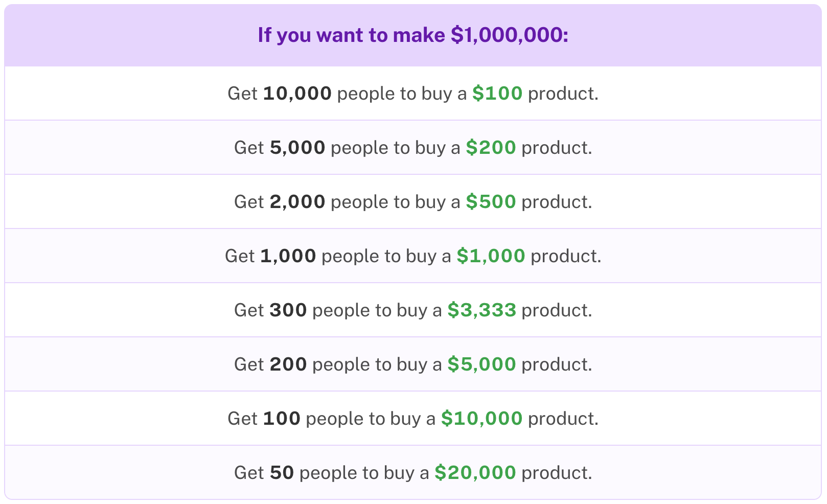
Task: Click the green $20,000 price
Action: [x=475, y=473]
